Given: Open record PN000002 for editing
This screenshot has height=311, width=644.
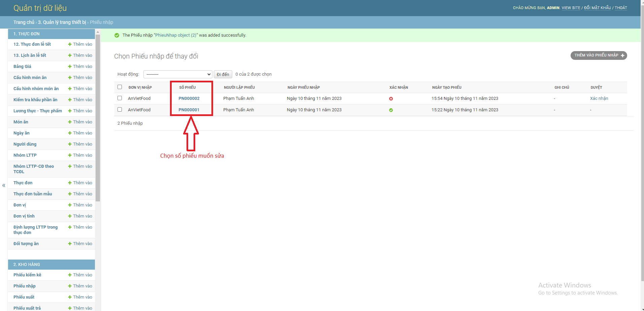Looking at the screenshot, I should pos(189,98).
